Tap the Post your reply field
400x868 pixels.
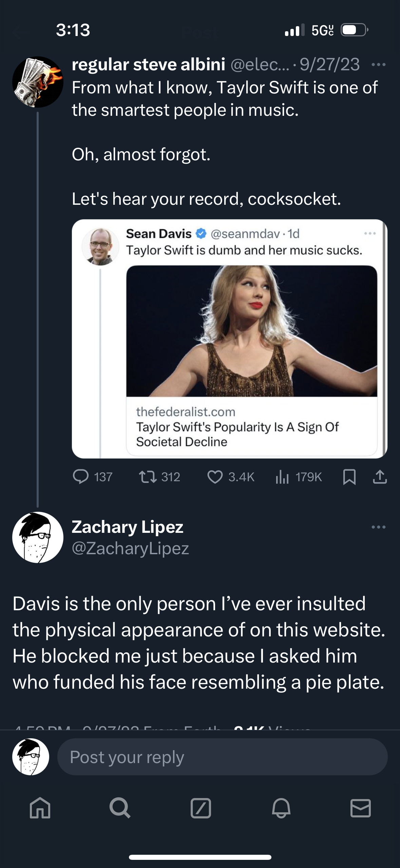[x=222, y=757]
